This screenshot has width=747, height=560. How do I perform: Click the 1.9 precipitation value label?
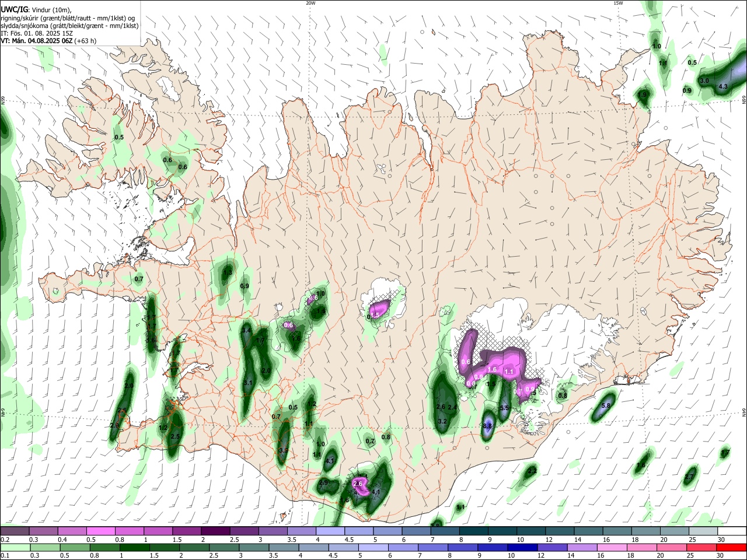(643, 94)
